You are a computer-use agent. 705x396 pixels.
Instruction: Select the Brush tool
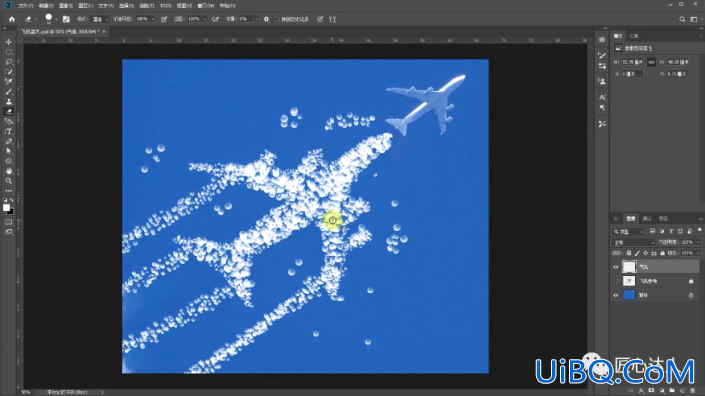click(9, 92)
